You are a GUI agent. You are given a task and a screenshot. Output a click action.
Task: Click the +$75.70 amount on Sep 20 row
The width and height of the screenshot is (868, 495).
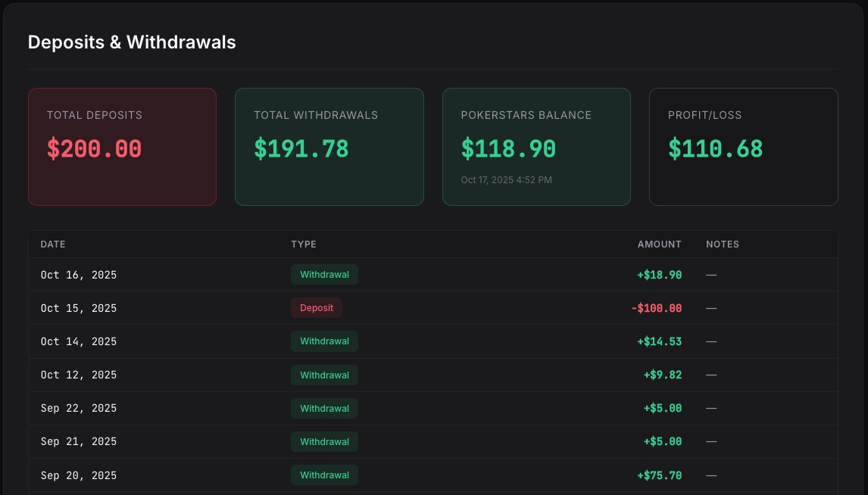click(659, 475)
